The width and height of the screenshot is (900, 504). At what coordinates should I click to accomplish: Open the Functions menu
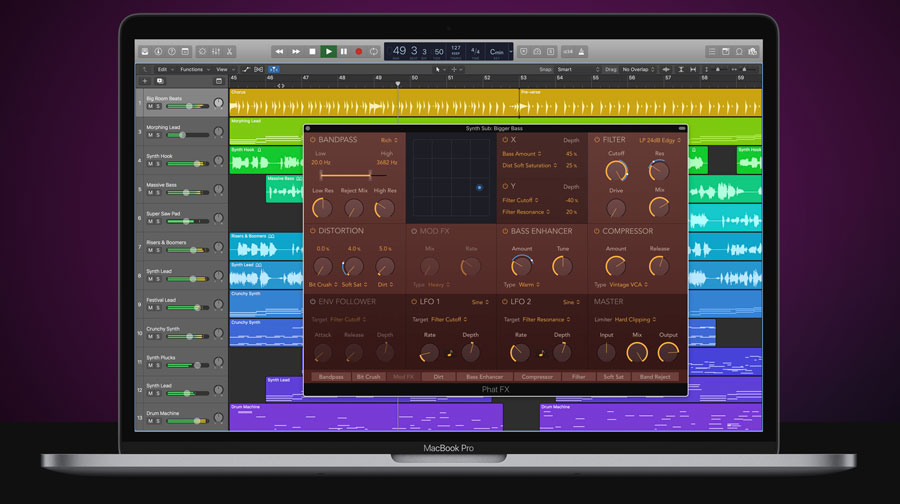point(191,69)
